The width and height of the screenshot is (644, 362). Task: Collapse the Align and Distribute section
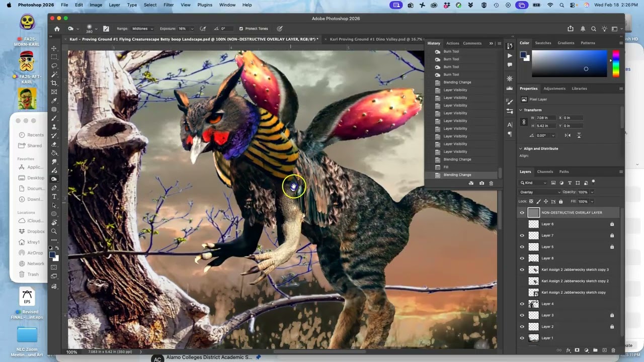(521, 149)
